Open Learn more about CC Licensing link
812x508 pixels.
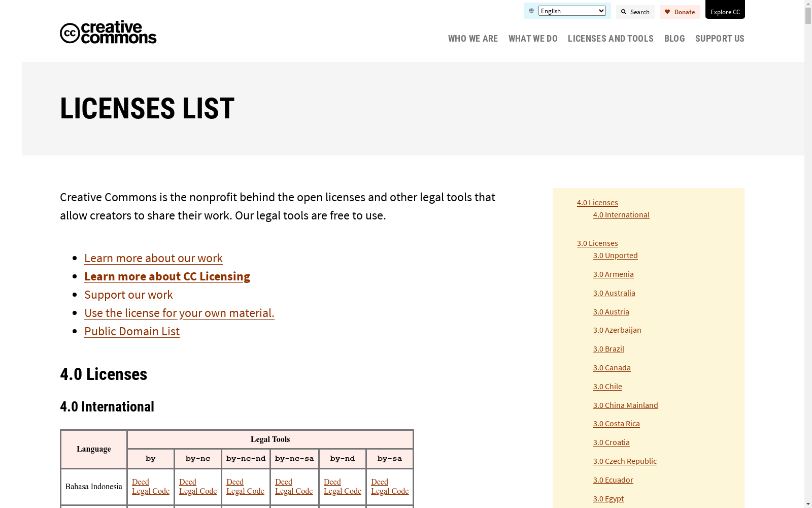point(167,276)
